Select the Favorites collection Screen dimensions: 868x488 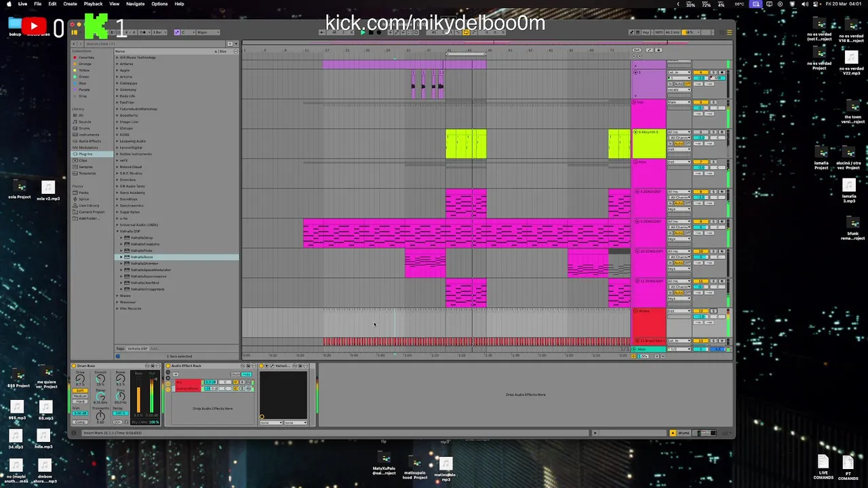pyautogui.click(x=85, y=58)
